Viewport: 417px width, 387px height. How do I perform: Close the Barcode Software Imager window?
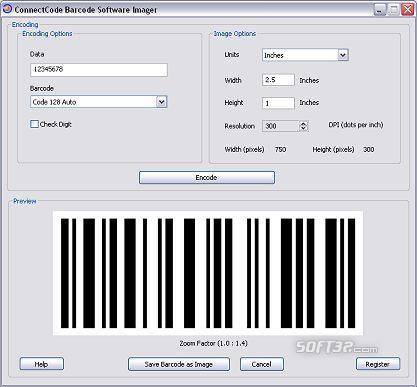tap(408, 9)
